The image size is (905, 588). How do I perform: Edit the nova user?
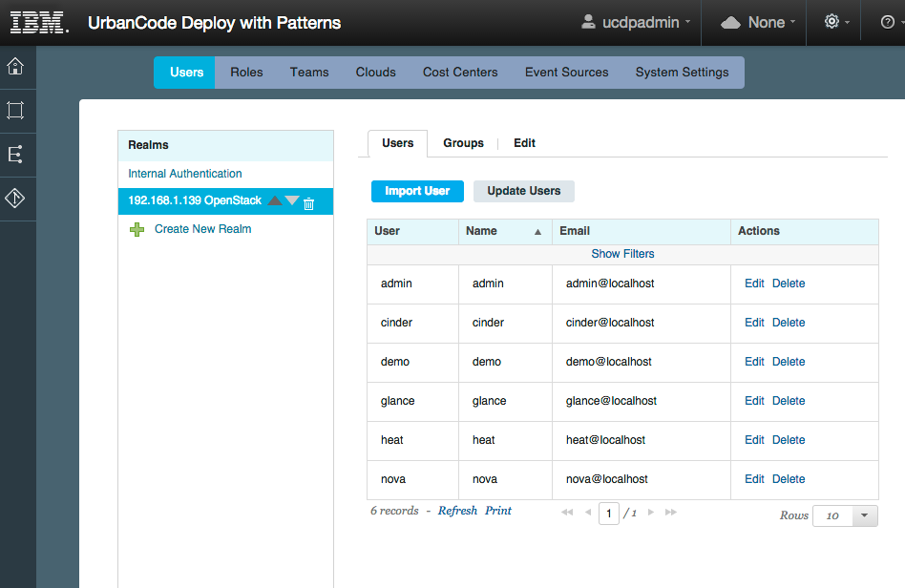[x=754, y=479]
